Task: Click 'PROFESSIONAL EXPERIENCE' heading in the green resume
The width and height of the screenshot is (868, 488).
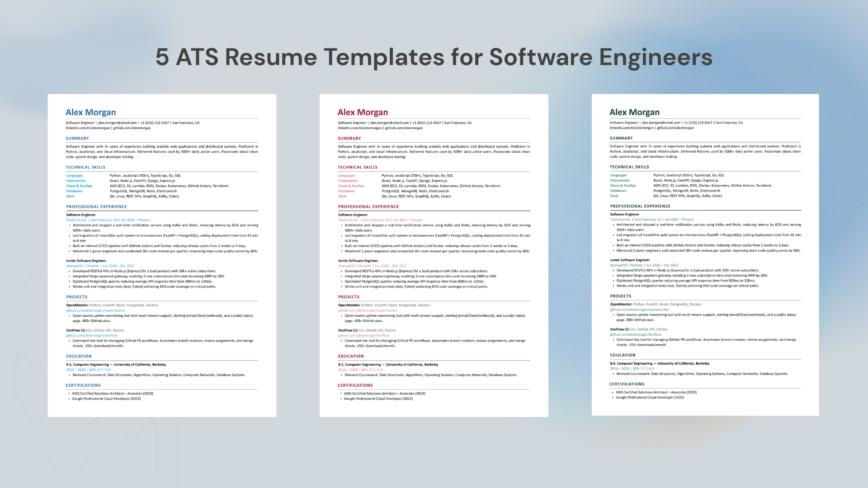Action: pyautogui.click(x=640, y=206)
